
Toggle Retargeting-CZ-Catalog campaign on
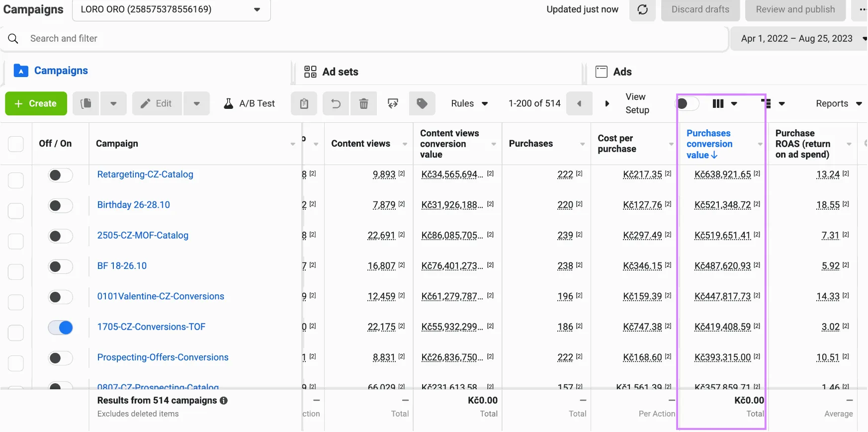coord(60,175)
